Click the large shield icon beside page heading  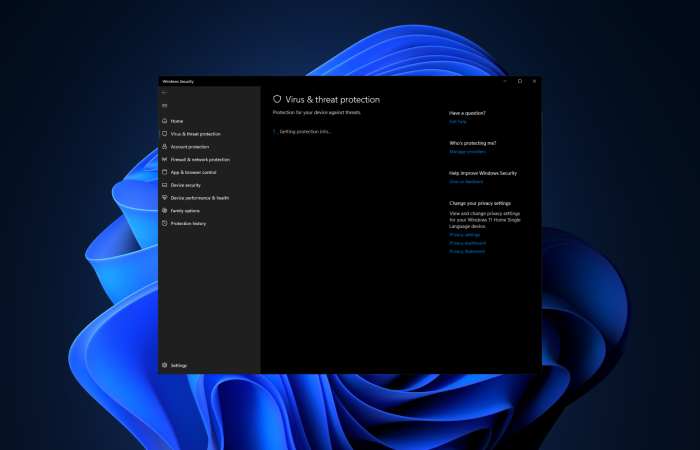pos(277,99)
